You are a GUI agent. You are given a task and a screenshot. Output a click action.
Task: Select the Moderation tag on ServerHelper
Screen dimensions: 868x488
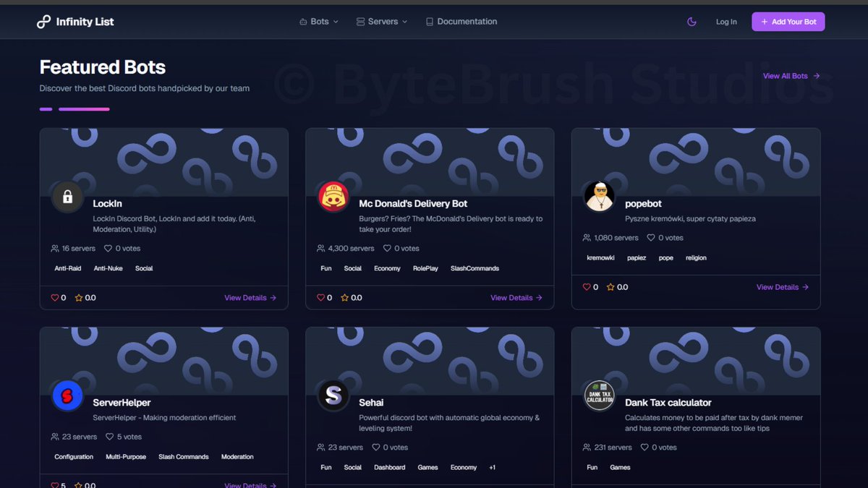237,457
